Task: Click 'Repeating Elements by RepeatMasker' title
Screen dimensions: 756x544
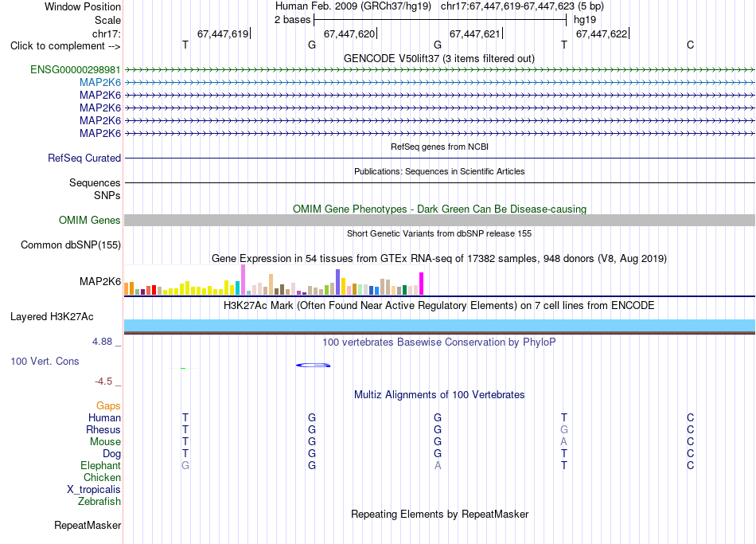Action: [440, 514]
